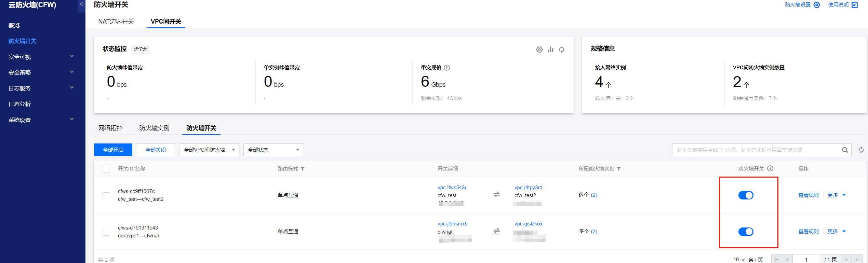The height and width of the screenshot is (263, 868).
Task: Open the status monitoring settings gear icon
Action: pos(539,50)
